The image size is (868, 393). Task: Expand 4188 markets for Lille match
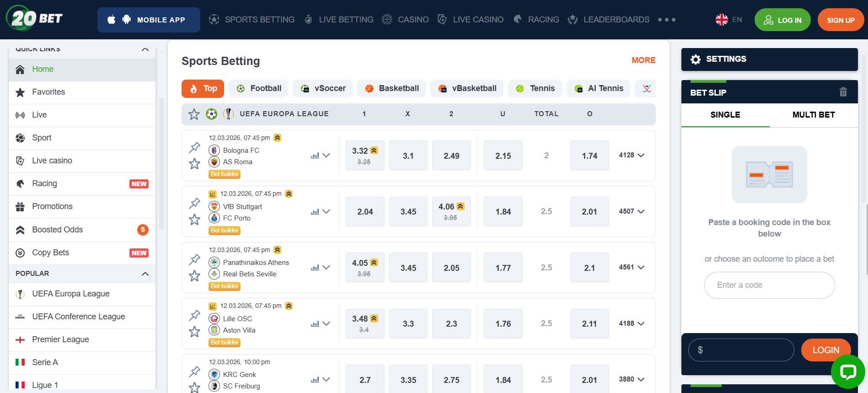coord(632,323)
